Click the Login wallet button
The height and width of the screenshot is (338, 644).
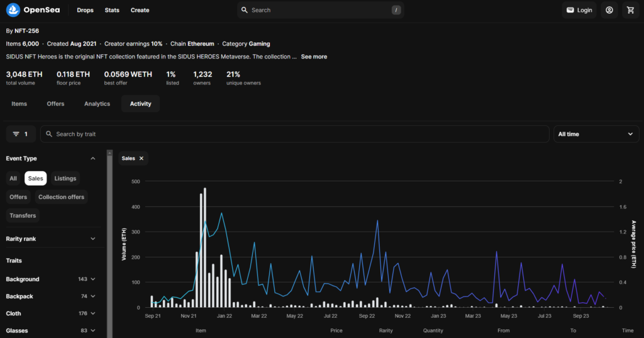pos(579,10)
